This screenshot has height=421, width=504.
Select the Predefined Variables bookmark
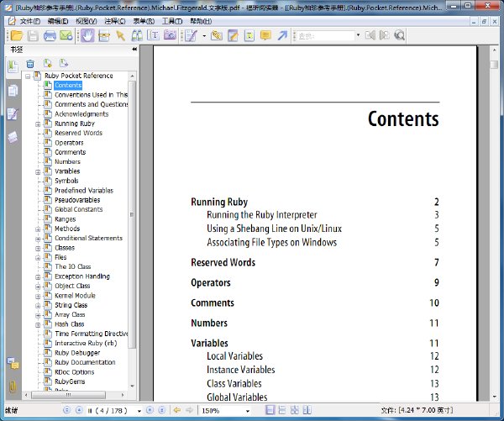pyautogui.click(x=84, y=191)
